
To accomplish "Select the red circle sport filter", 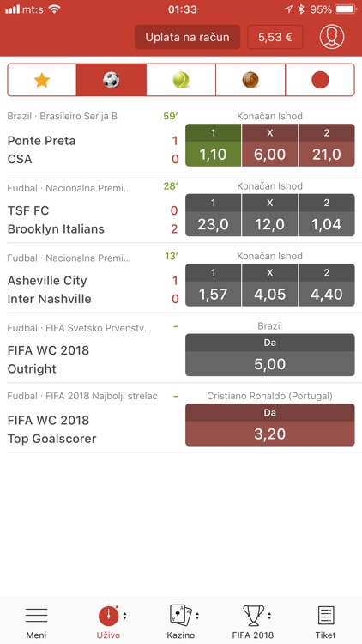I will (320, 80).
